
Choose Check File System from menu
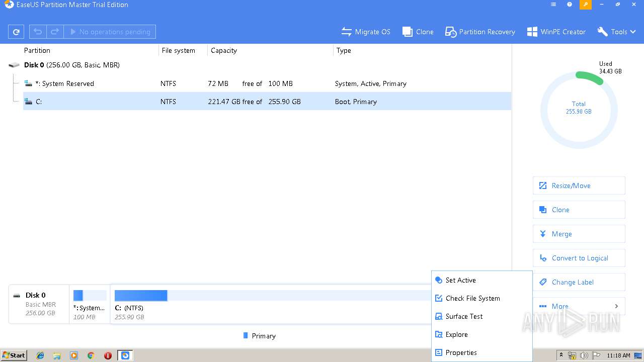(482, 298)
